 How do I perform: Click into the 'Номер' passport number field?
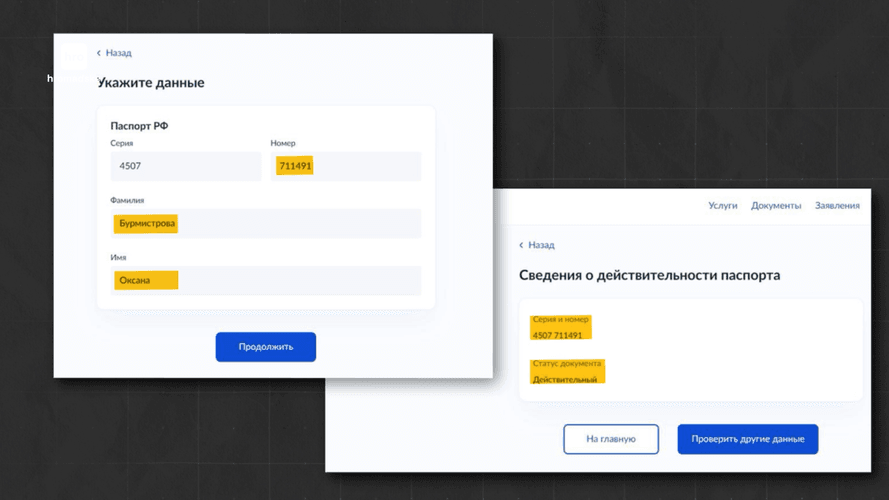coord(346,167)
